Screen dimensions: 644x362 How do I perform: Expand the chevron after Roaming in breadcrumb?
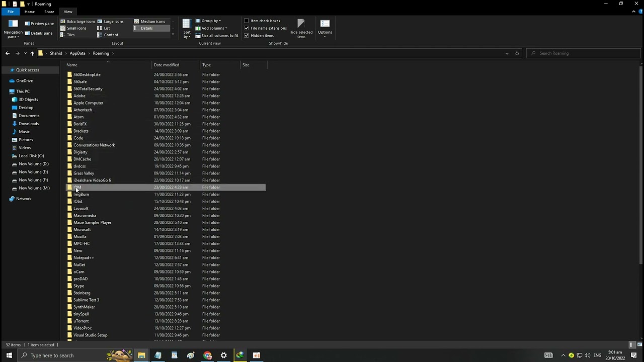point(113,53)
